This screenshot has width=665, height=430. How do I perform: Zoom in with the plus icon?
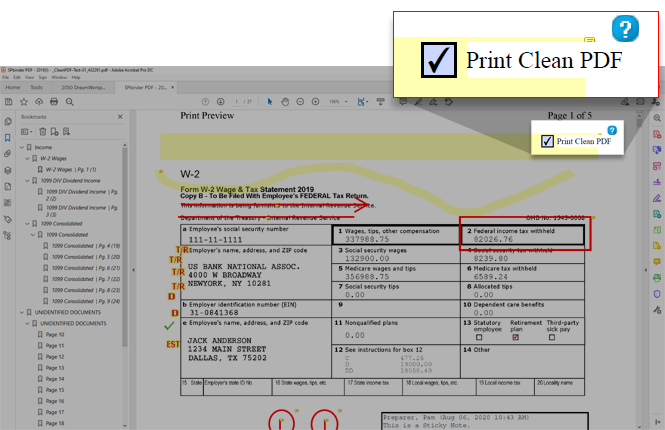pos(316,102)
